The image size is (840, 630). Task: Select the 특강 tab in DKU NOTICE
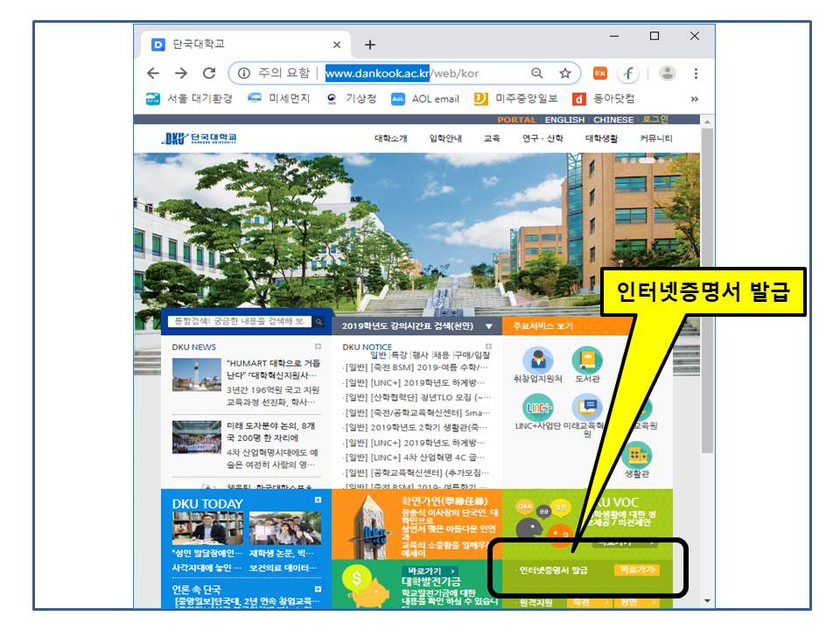tap(399, 354)
